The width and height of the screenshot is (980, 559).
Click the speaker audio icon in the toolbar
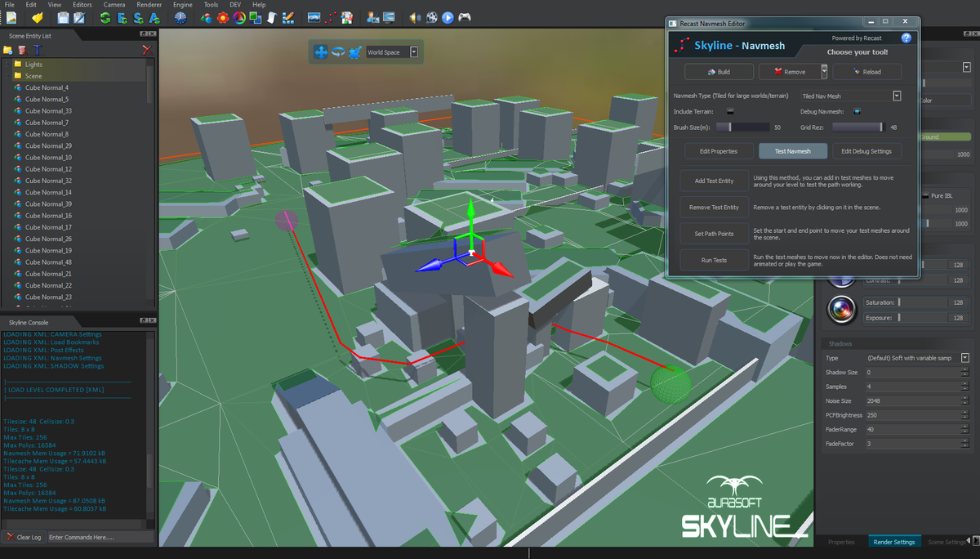(x=415, y=17)
